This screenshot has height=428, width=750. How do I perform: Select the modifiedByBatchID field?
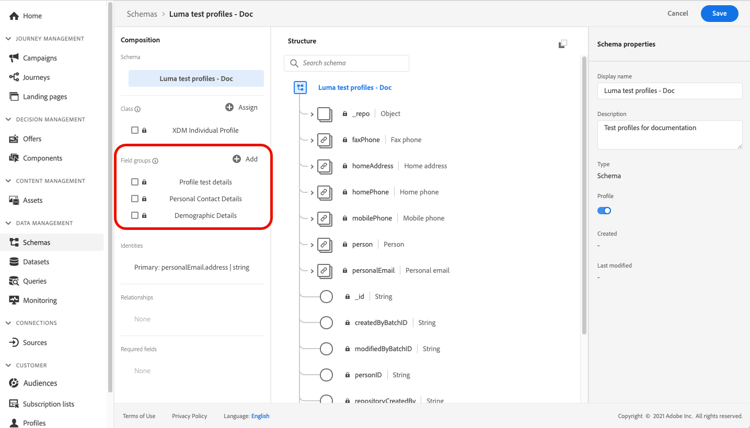[383, 349]
